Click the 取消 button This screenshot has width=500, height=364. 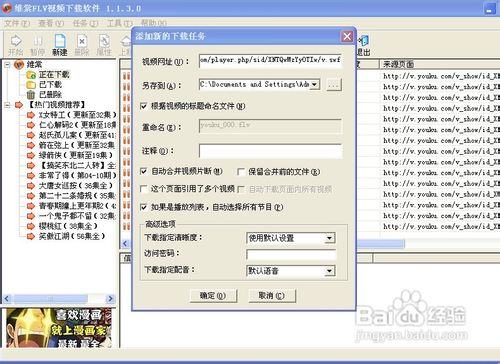click(x=272, y=296)
